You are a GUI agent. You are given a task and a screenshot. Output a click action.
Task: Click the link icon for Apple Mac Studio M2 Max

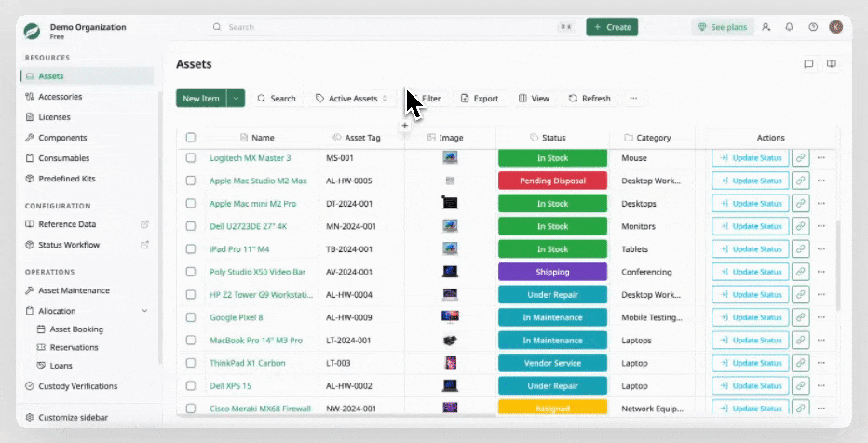point(800,181)
